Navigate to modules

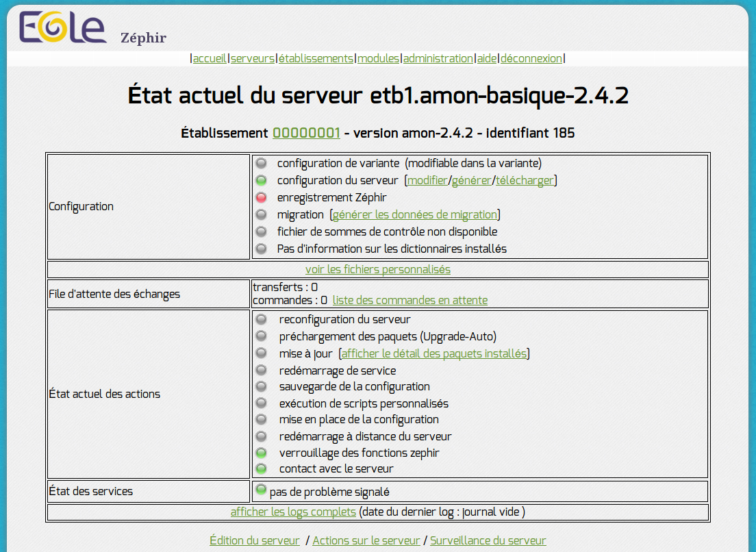point(379,58)
